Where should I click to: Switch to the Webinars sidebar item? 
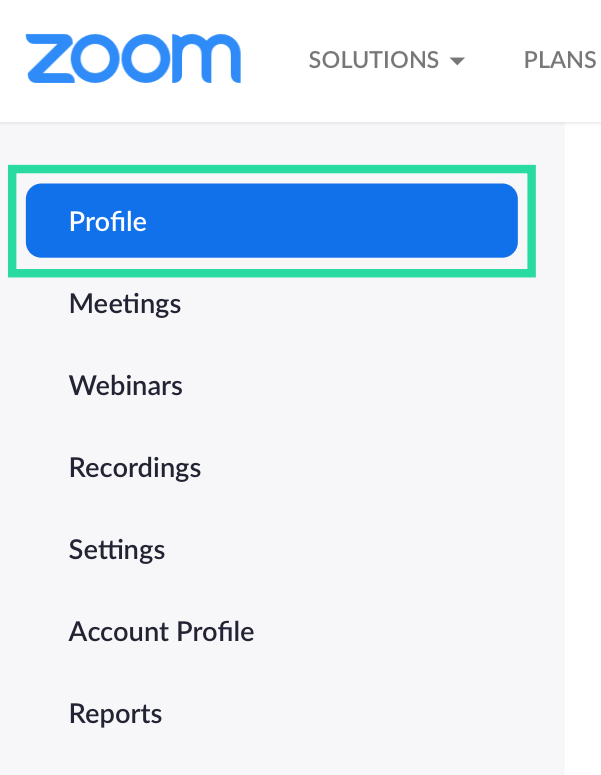tap(126, 385)
